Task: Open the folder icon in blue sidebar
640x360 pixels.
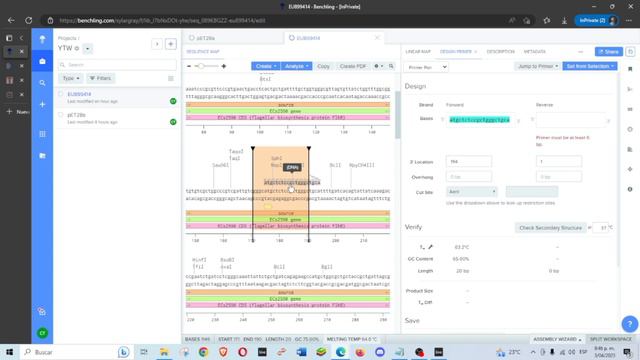Action: [x=42, y=156]
